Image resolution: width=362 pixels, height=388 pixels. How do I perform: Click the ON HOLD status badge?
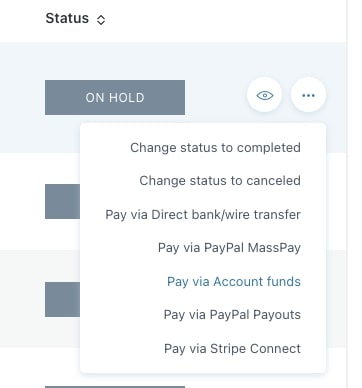coord(115,97)
